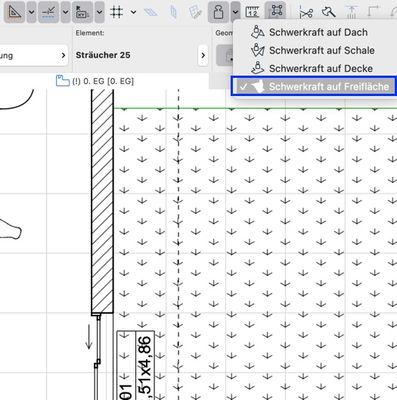Click the fillet corner icon
Image resolution: width=397 pixels, height=400 pixels.
pyautogui.click(x=373, y=12)
